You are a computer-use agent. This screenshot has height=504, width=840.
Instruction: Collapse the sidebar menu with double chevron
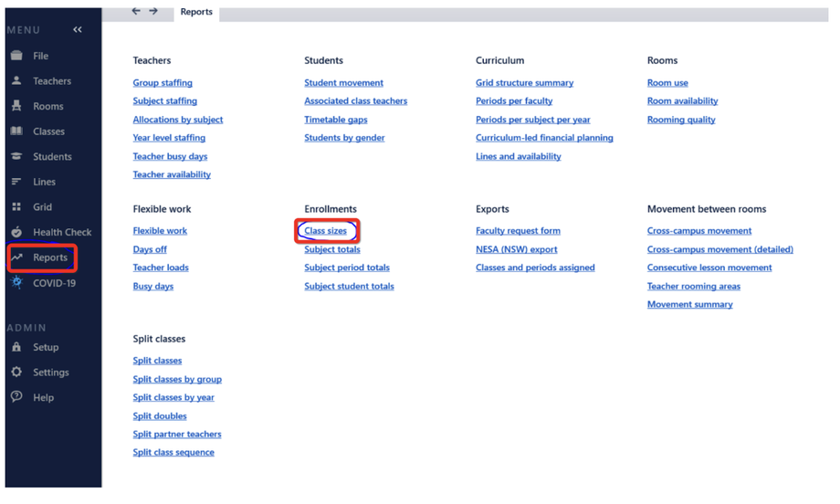tap(78, 30)
